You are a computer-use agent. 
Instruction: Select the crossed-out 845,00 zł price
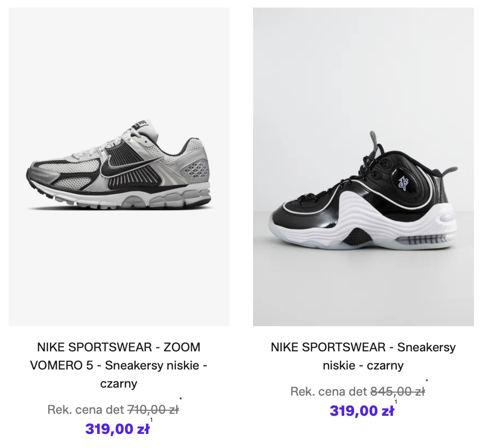click(397, 391)
